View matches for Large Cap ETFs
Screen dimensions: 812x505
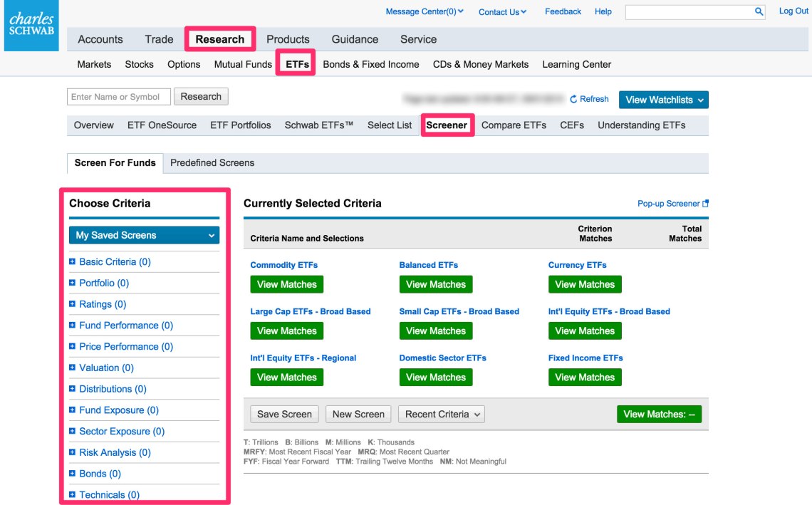pos(287,331)
